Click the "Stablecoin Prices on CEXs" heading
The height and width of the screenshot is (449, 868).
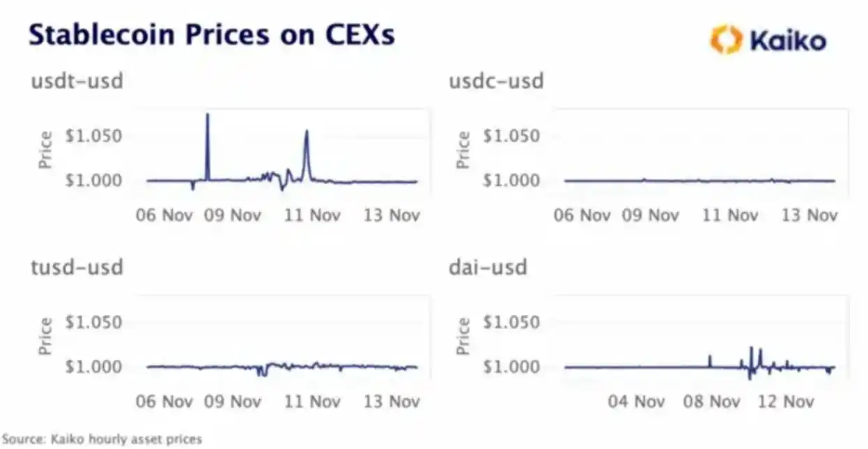click(212, 36)
